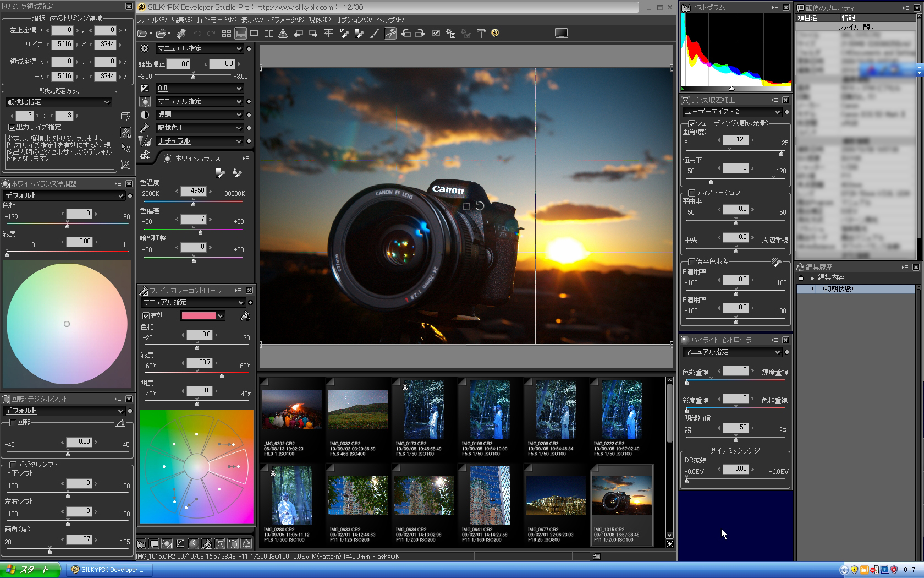The height and width of the screenshot is (578, 924).
Task: Open the exposure マニュアル指定 dropdown
Action: click(x=199, y=49)
